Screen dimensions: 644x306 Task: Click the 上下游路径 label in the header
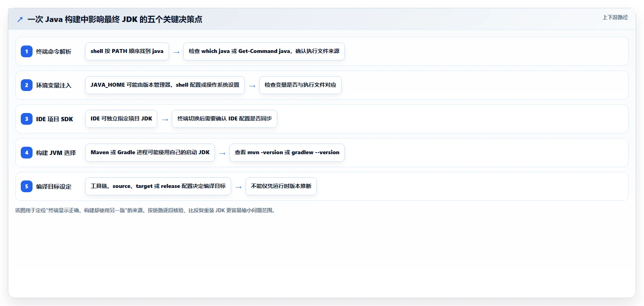tap(615, 17)
